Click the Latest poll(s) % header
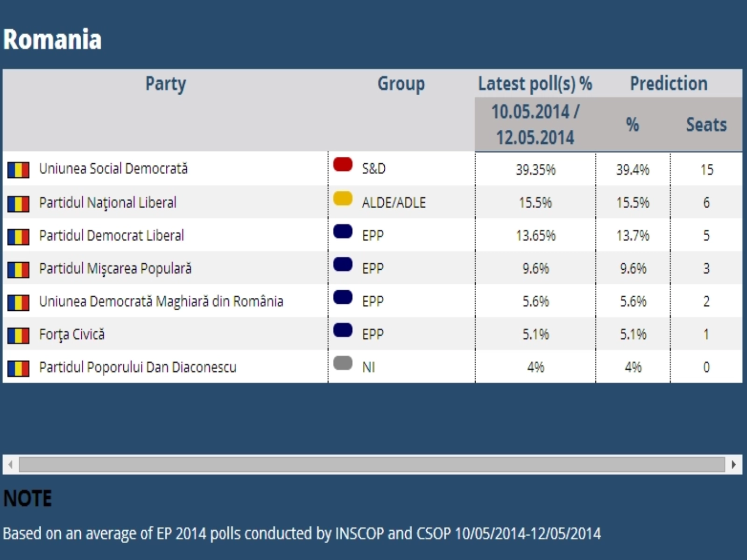 point(535,84)
